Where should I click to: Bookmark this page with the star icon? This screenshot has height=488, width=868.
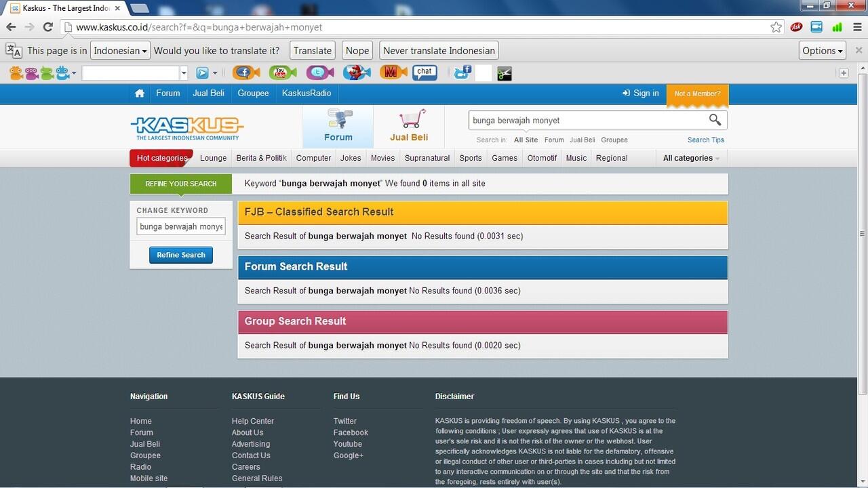pyautogui.click(x=776, y=27)
